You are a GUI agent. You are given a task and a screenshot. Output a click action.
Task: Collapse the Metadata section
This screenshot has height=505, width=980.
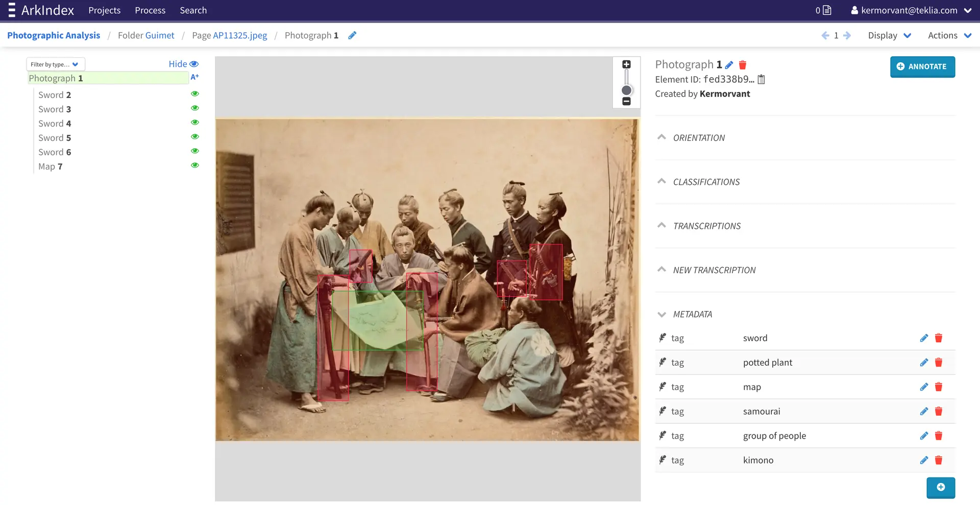tap(692, 314)
